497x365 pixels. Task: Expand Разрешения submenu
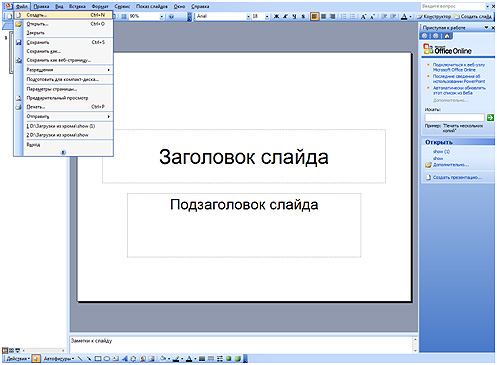(63, 70)
